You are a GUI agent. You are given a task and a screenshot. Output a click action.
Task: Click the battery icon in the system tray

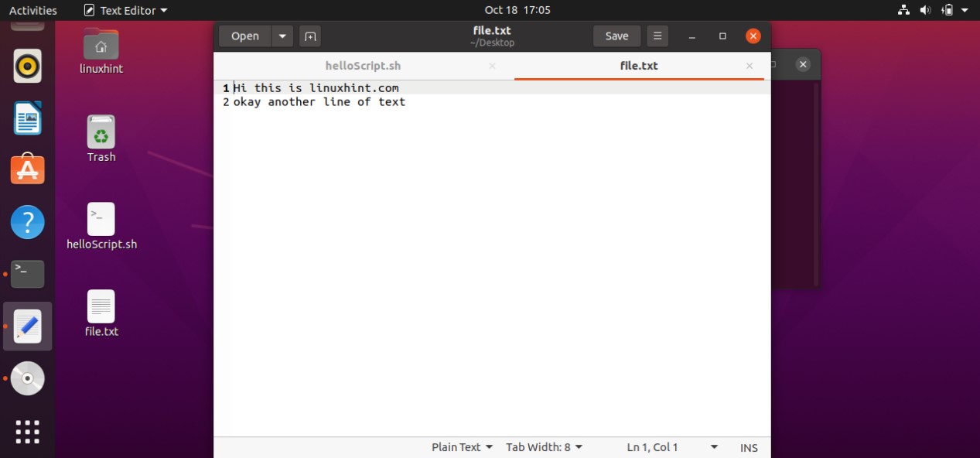click(x=948, y=10)
